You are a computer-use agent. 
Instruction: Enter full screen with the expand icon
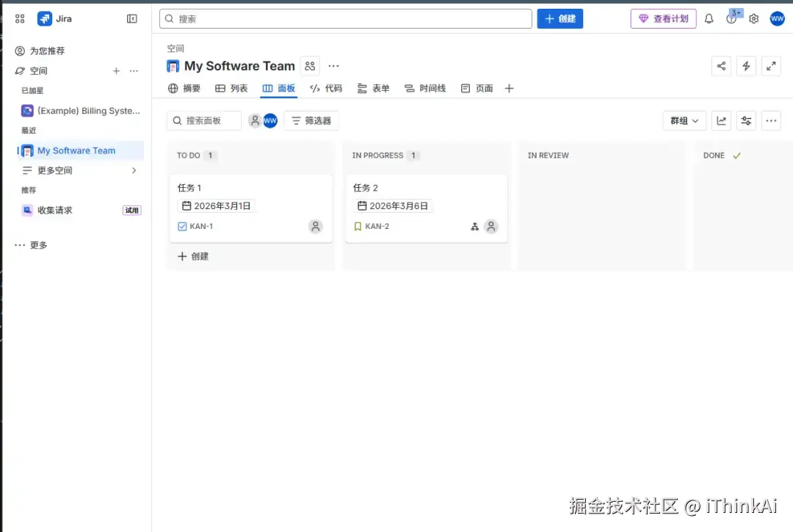click(x=771, y=66)
